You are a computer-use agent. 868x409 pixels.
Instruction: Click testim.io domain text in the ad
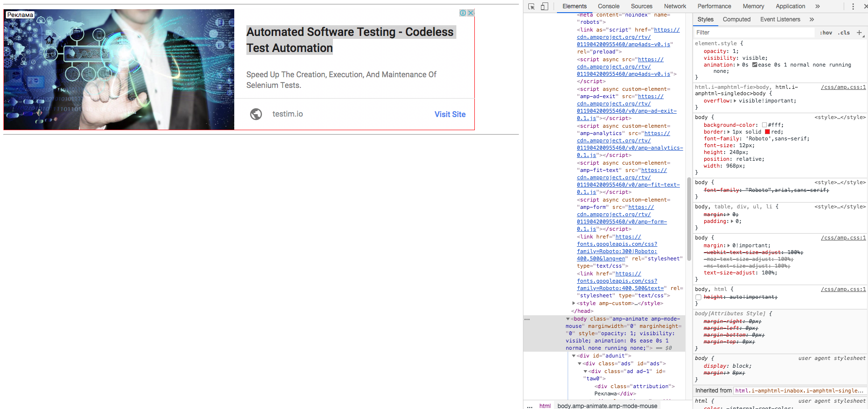[x=288, y=114]
